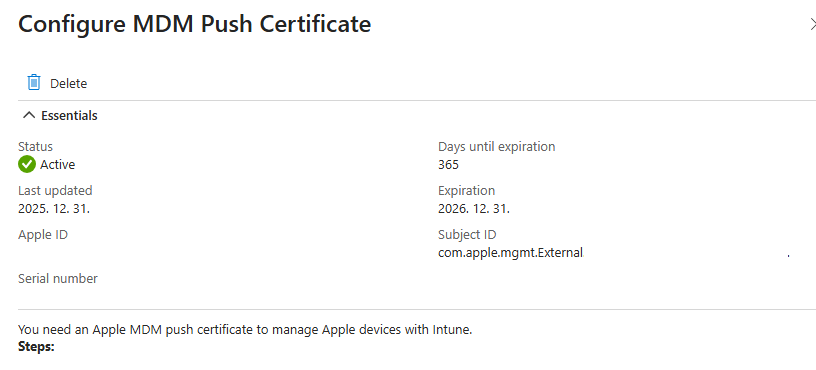The width and height of the screenshot is (816, 370).
Task: Click the Configure MDM Push Certificate title
Action: click(195, 24)
